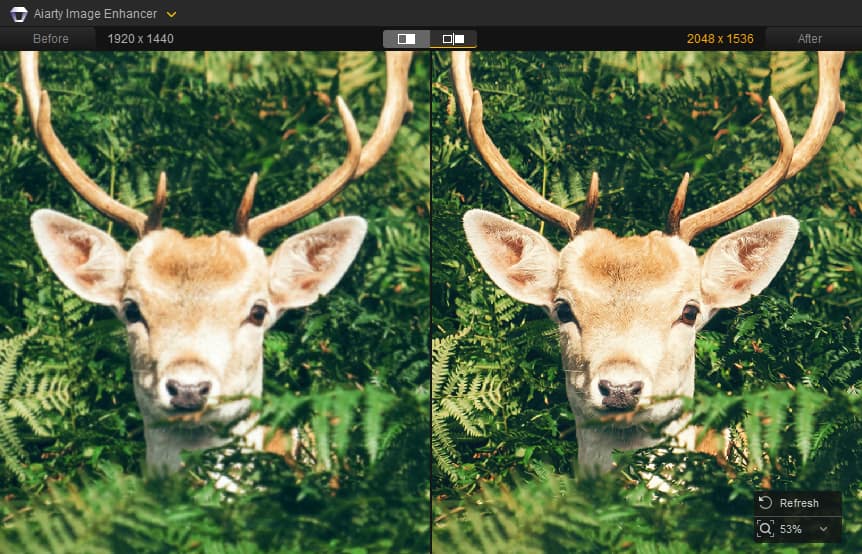
Task: Click the After preview deer image
Action: pyautogui.click(x=647, y=302)
